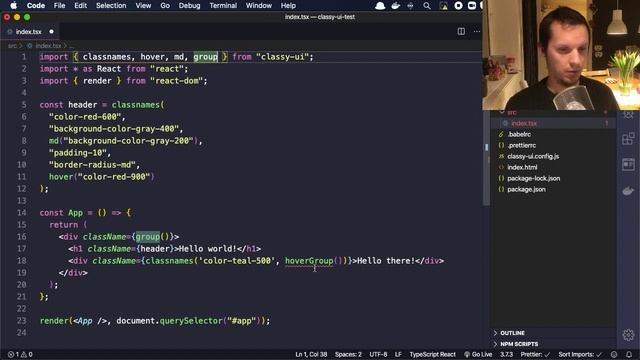The height and width of the screenshot is (360, 640).
Task: Open the Extensions view in activity bar
Action: tap(628, 139)
